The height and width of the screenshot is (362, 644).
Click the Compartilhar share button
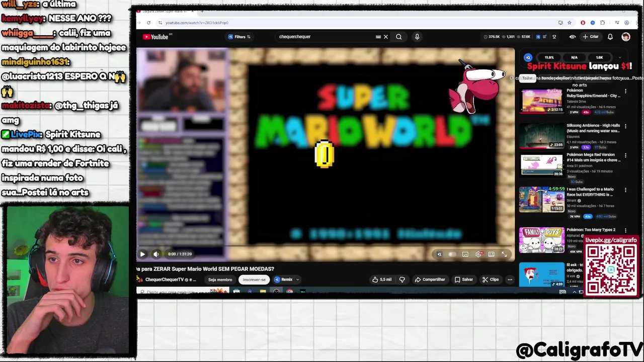pos(430,280)
